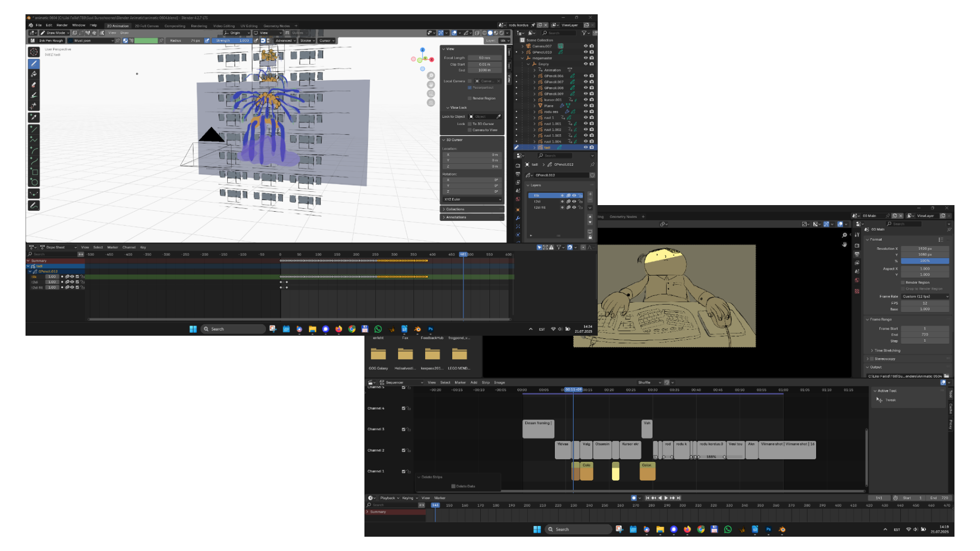Open the Frame Rate Custom (12 fps) dropdown
Viewport: 980px width, 551px height.
click(x=925, y=296)
